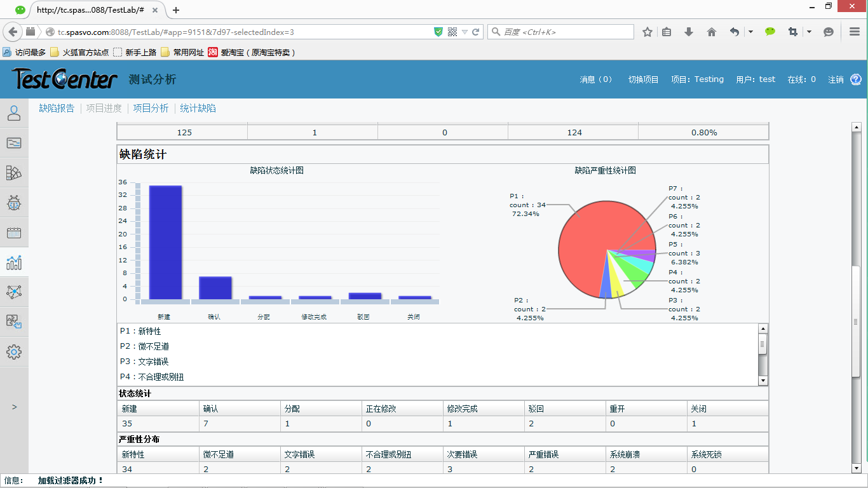Click the 注销 logout link

[x=836, y=79]
